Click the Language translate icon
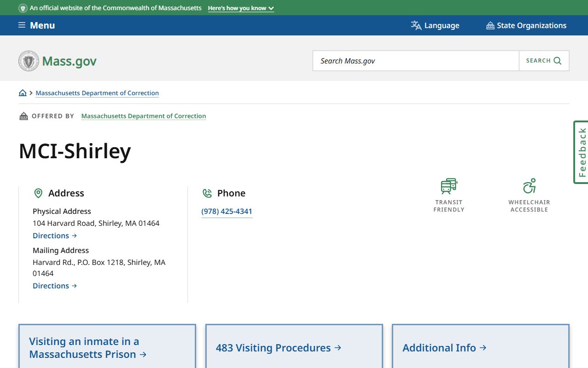588x368 pixels. click(x=416, y=25)
